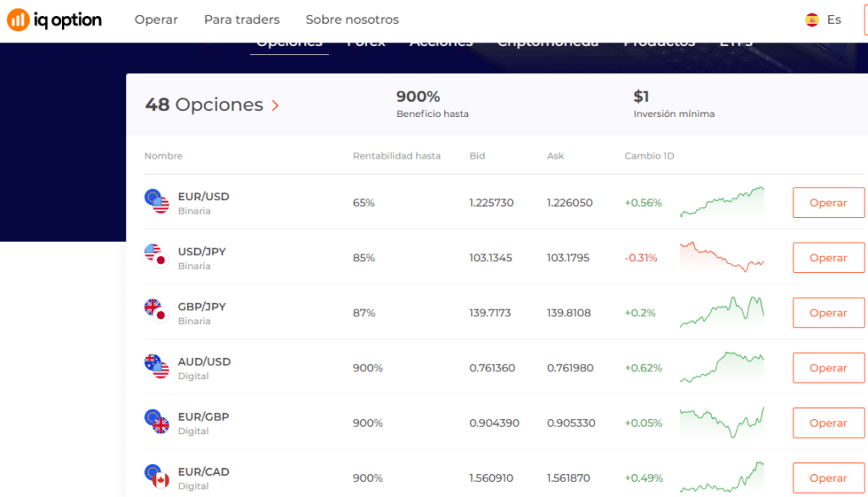Click the 139.8108 ask price
Screen dimensions: 868x497
[569, 312]
